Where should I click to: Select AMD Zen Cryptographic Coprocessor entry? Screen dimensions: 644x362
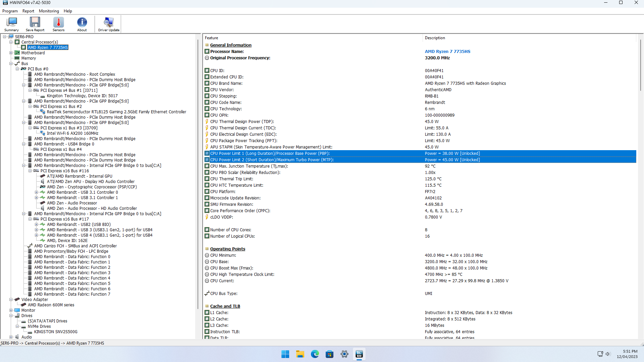(x=92, y=187)
